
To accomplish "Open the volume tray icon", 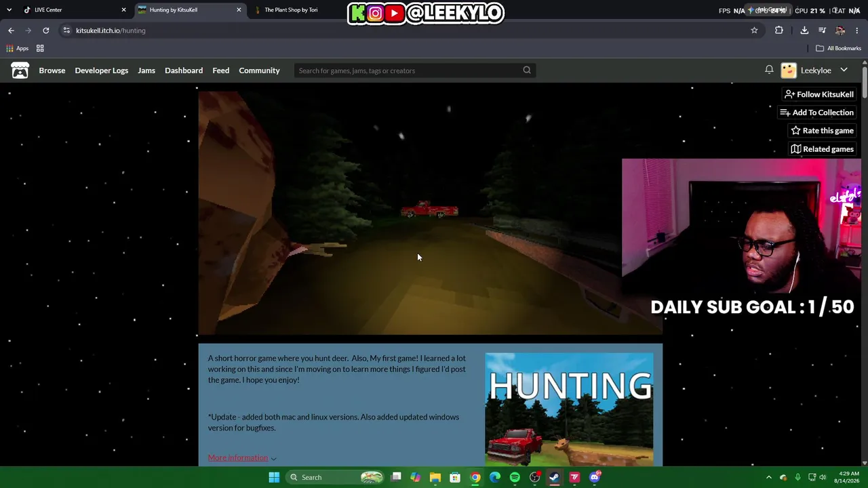I will tap(822, 477).
